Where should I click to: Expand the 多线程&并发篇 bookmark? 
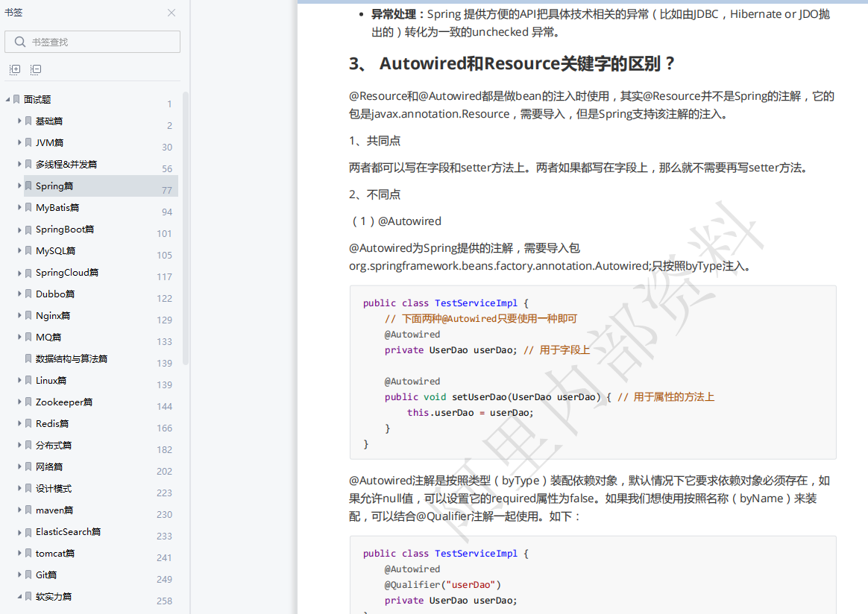pos(21,164)
